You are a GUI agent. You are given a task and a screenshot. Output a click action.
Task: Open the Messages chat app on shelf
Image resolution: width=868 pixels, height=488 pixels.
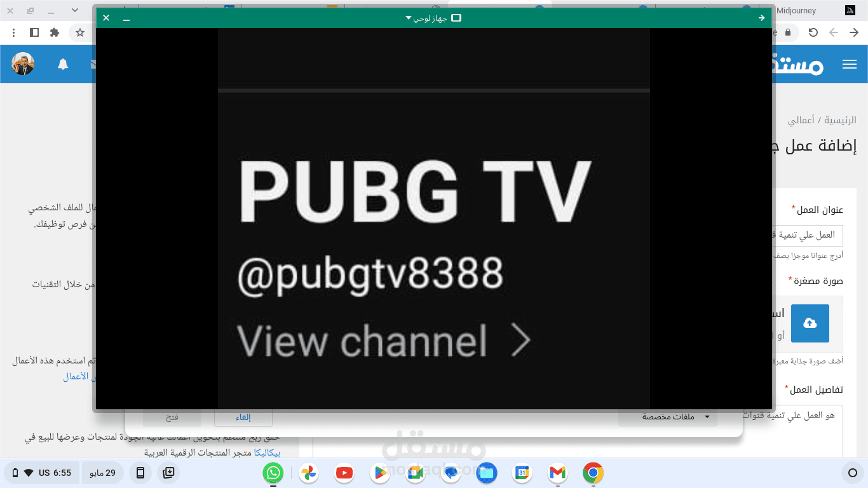click(451, 473)
